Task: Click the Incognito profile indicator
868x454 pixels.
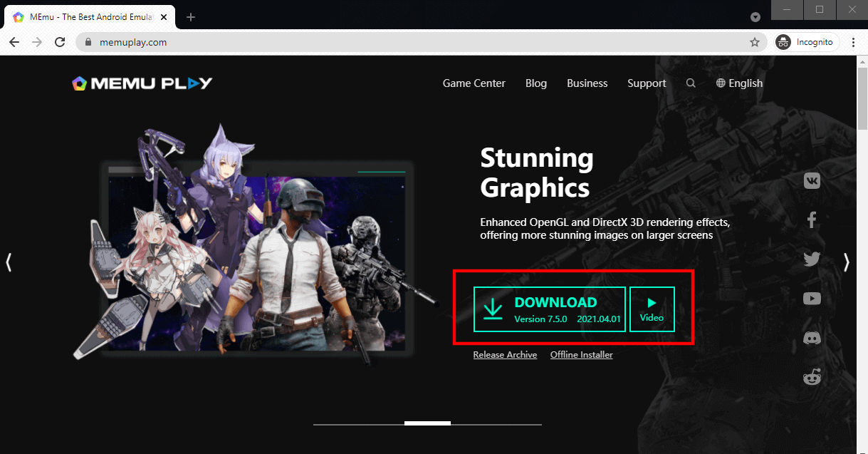Action: [x=807, y=42]
